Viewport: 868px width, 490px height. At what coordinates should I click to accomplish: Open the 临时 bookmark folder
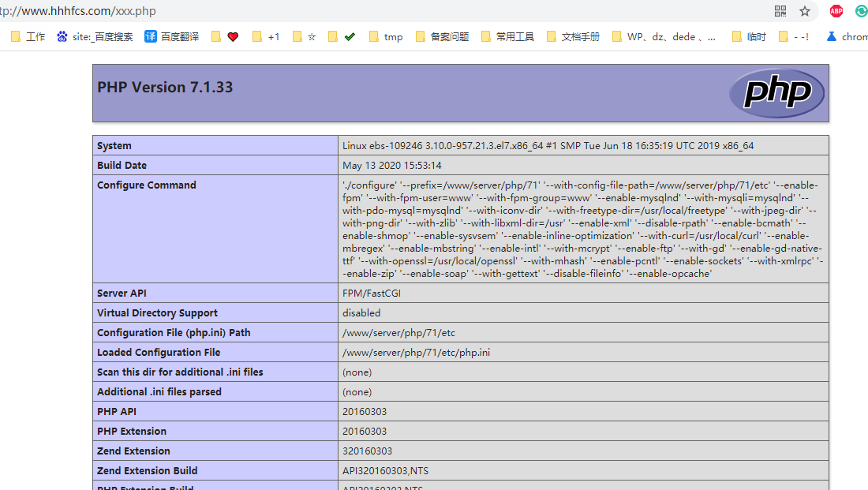[x=749, y=36]
